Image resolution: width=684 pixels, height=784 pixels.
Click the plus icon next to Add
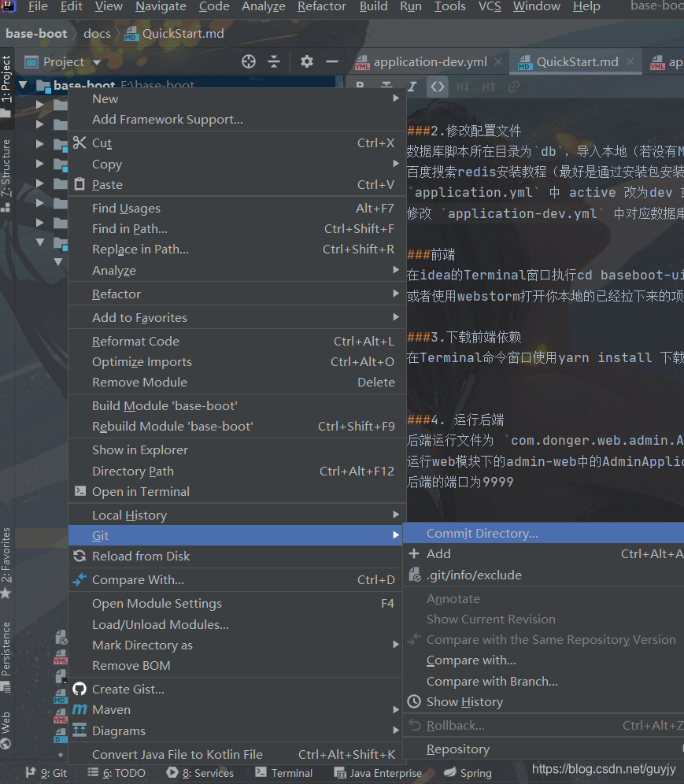coord(414,553)
